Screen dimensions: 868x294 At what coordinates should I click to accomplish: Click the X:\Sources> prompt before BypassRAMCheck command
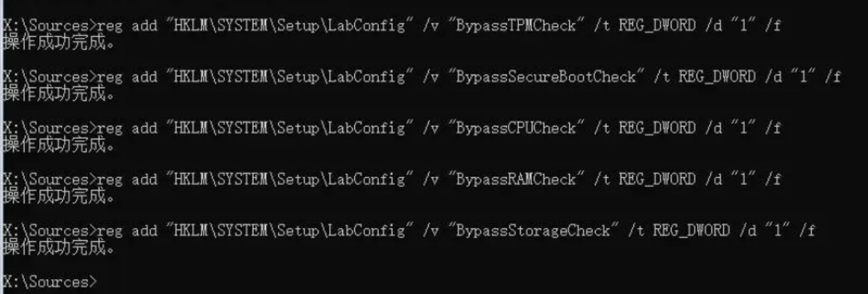point(50,179)
